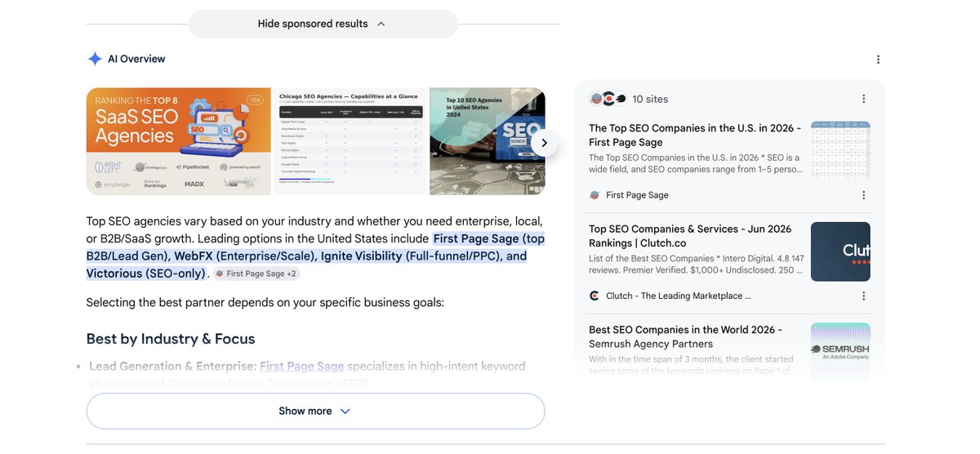980x454 pixels.
Task: Open Top SEO Companies & Services Clutch link
Action: pos(690,236)
